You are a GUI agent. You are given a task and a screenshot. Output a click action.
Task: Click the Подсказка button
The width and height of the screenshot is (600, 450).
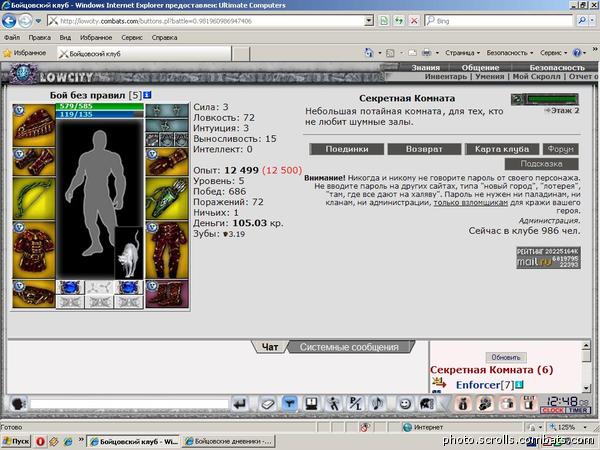(x=541, y=164)
